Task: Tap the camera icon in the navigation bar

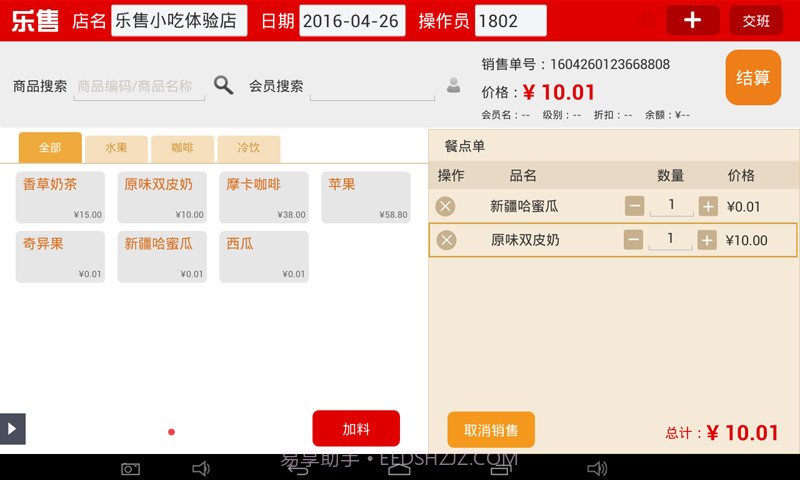Action: (x=130, y=469)
